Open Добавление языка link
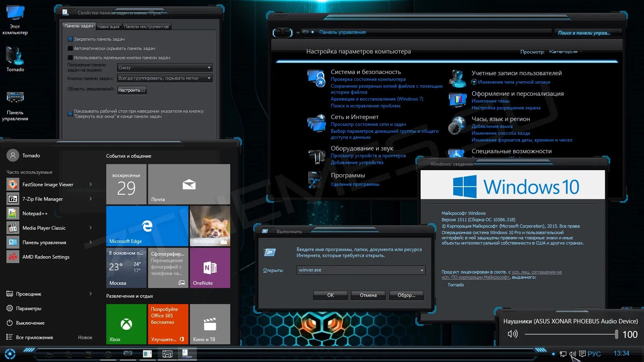The height and width of the screenshot is (362, 644). 492,126
